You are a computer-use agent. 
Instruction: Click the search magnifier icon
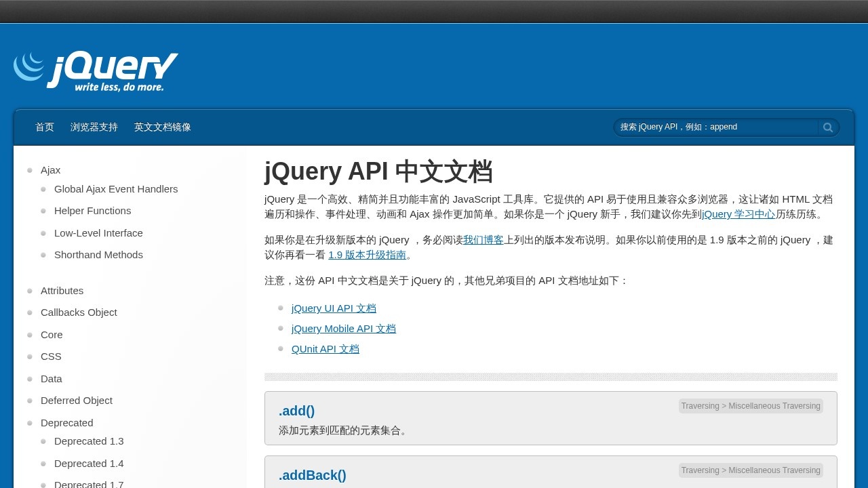click(828, 127)
